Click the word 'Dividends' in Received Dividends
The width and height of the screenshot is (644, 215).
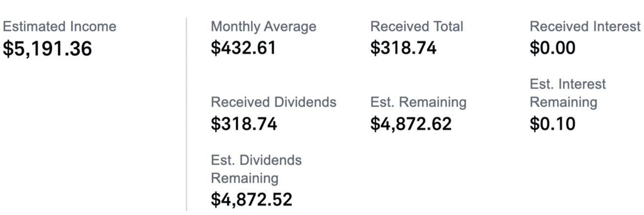(306, 102)
